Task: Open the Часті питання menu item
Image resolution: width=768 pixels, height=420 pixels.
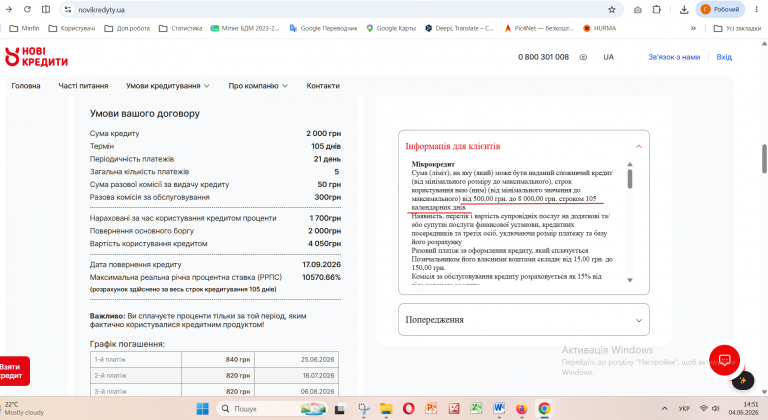Action: point(83,86)
